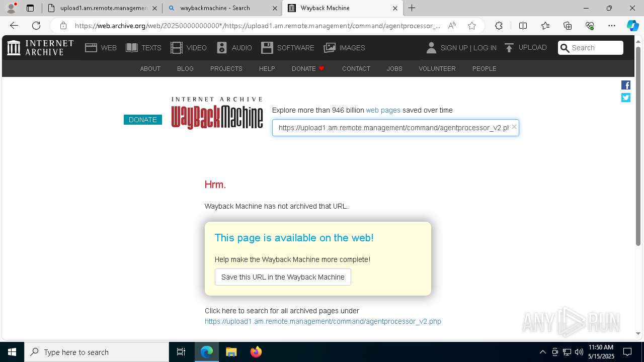644x362 pixels.
Task: Open the tab actions menu icon
Action: 30,8
